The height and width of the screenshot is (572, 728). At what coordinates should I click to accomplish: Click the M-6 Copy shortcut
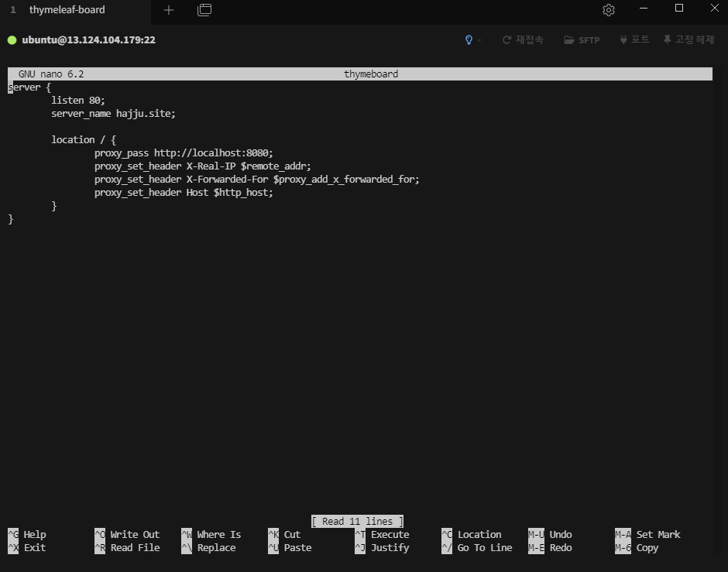coord(637,548)
